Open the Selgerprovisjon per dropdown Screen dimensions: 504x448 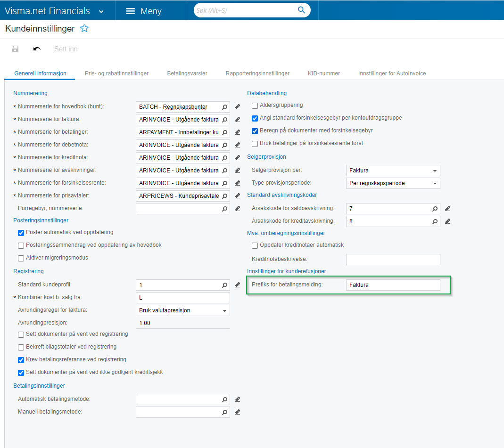tap(434, 171)
